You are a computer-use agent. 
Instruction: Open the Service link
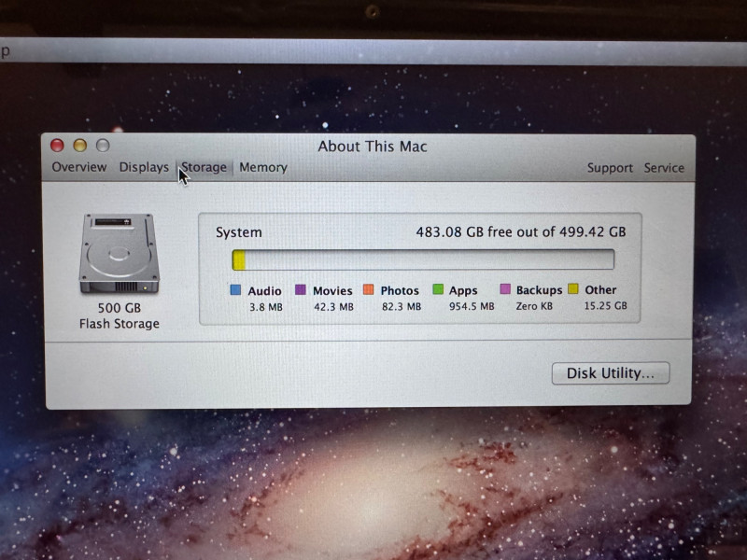[664, 168]
